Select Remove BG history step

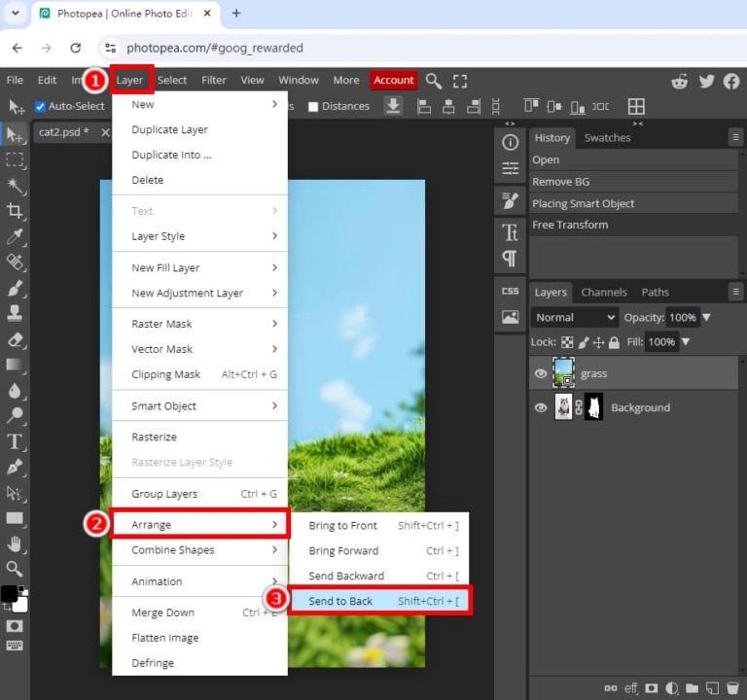(x=633, y=182)
